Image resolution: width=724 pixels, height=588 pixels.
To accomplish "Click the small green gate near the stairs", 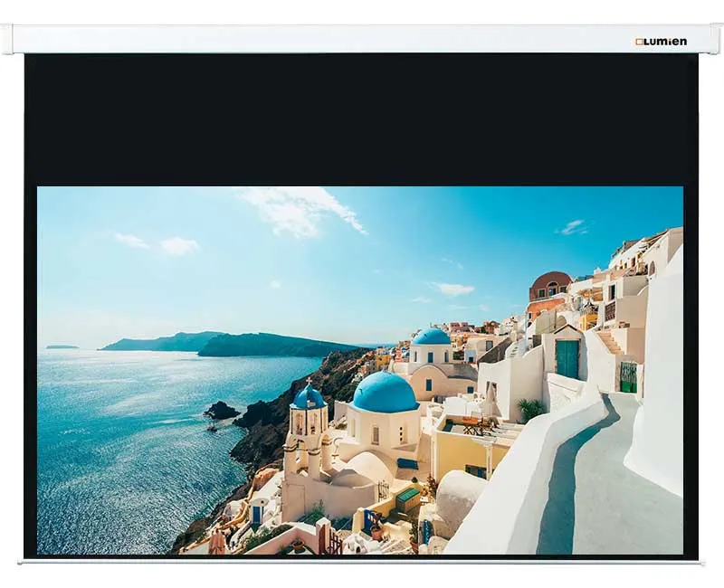I will (628, 376).
